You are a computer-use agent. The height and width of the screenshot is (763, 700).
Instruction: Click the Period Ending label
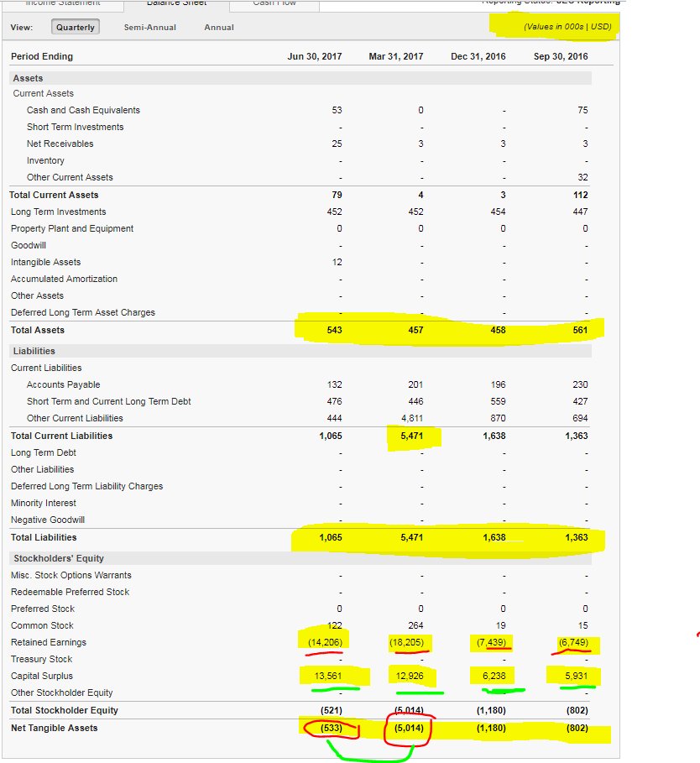(x=42, y=56)
